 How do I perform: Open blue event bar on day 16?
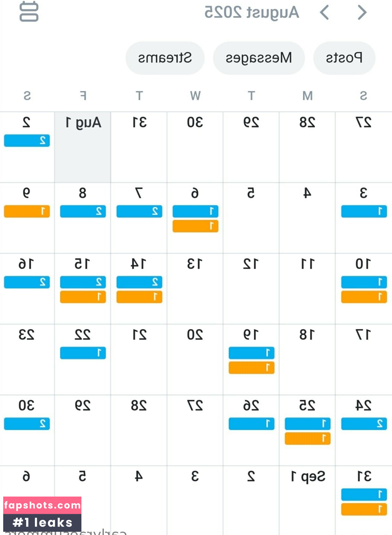(27, 282)
